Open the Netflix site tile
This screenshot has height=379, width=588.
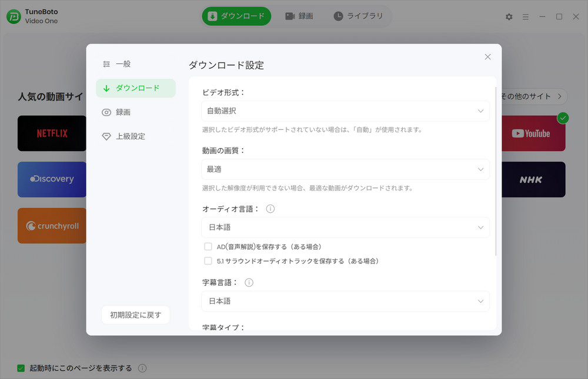tap(52, 133)
